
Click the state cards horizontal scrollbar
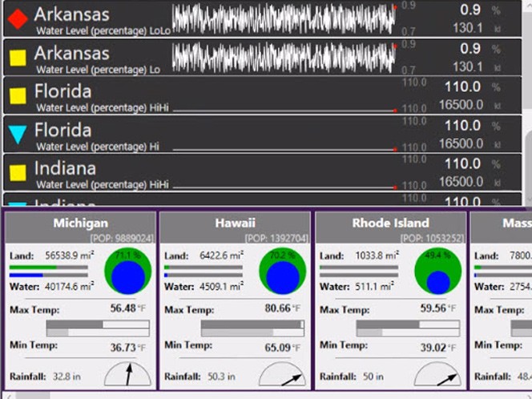264,394
